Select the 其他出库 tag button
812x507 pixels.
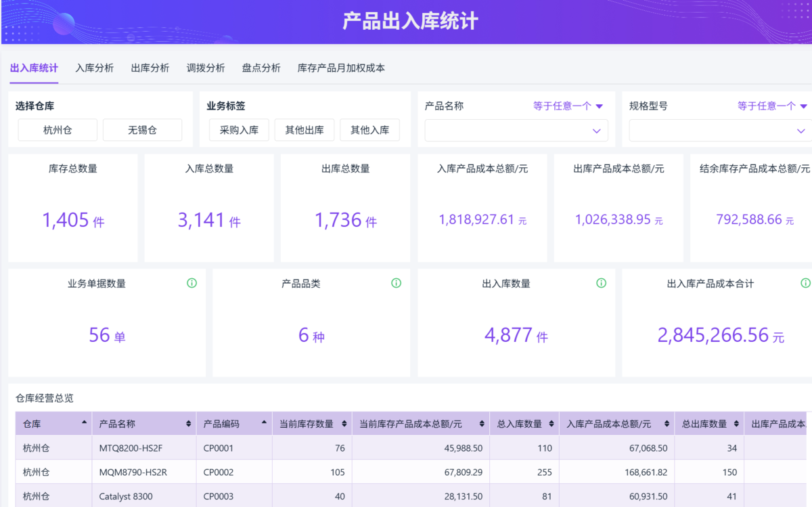(304, 130)
